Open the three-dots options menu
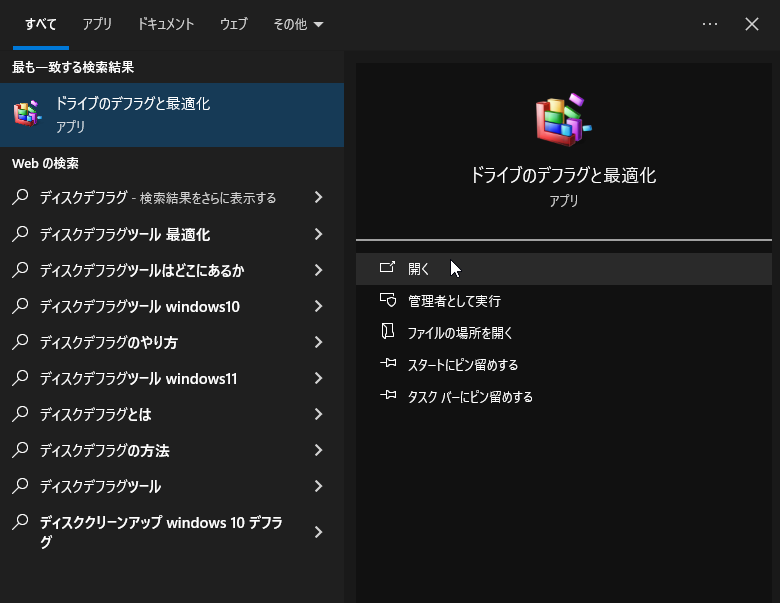Viewport: 780px width, 603px height. 709,24
